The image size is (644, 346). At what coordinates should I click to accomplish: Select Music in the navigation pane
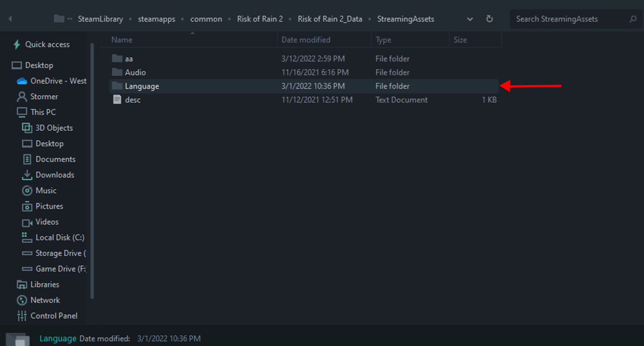click(x=46, y=191)
